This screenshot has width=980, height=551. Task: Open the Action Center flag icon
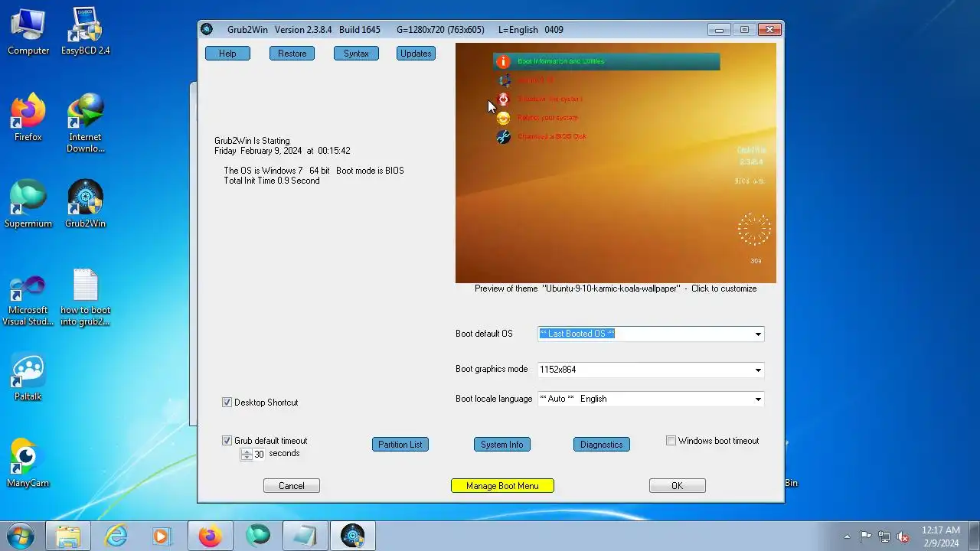click(x=865, y=536)
